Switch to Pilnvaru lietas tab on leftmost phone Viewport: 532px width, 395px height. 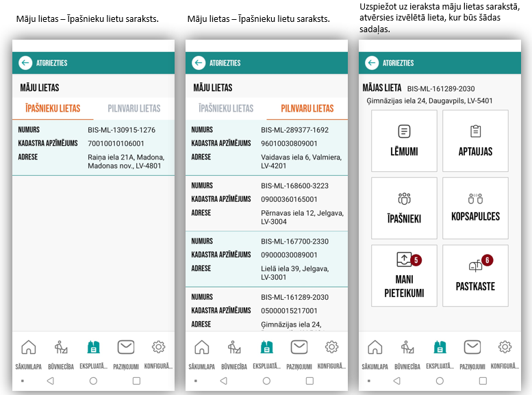tap(134, 108)
